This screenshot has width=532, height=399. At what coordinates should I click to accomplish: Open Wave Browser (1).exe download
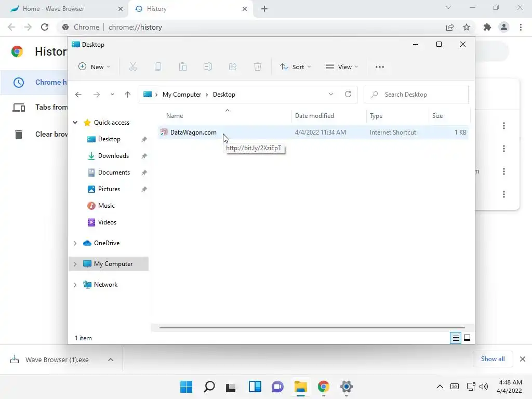pos(57,360)
